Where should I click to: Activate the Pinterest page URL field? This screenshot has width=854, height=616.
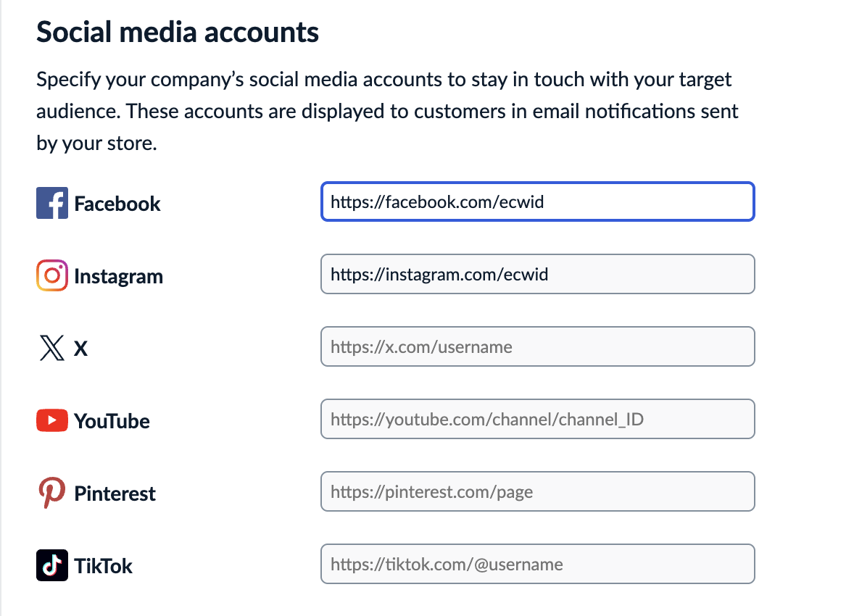tap(537, 492)
